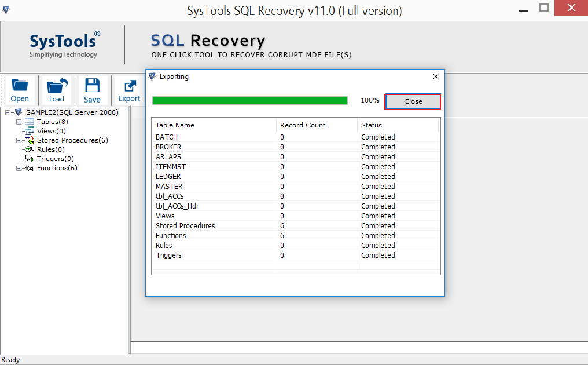The height and width of the screenshot is (365, 588).
Task: Click the Views icon in tree
Action: click(x=30, y=131)
